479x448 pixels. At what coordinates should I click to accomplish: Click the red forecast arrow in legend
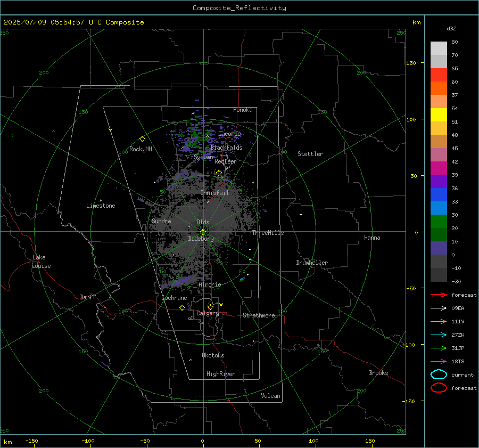click(x=439, y=295)
